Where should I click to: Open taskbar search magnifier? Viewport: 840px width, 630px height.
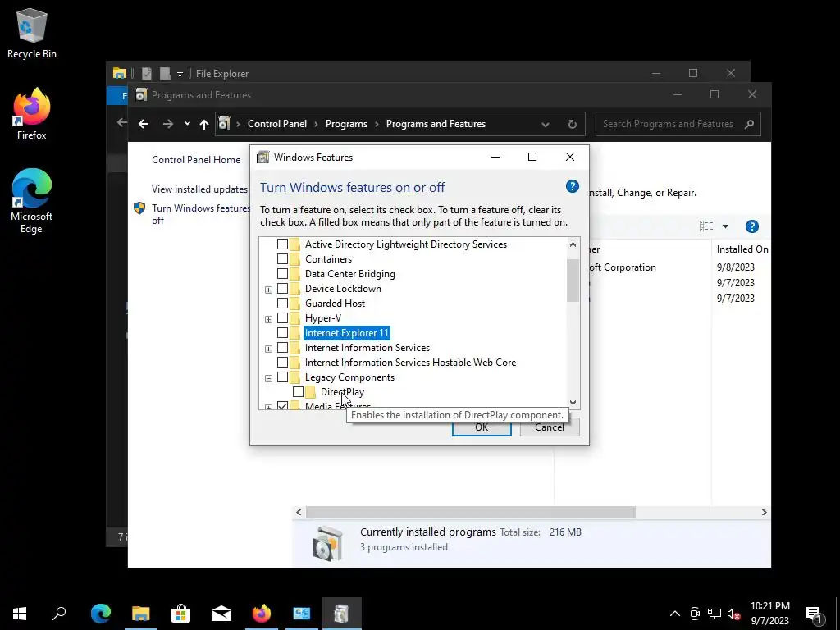(x=59, y=614)
